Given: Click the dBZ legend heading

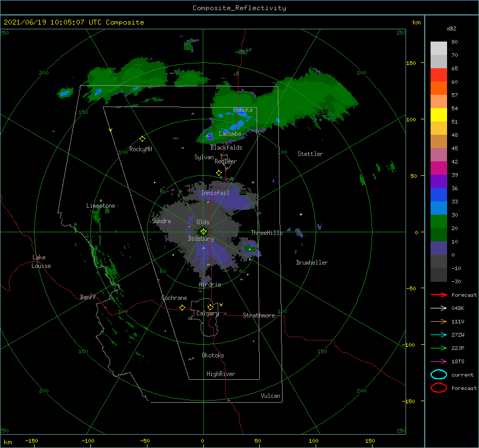Looking at the screenshot, I should coord(451,29).
